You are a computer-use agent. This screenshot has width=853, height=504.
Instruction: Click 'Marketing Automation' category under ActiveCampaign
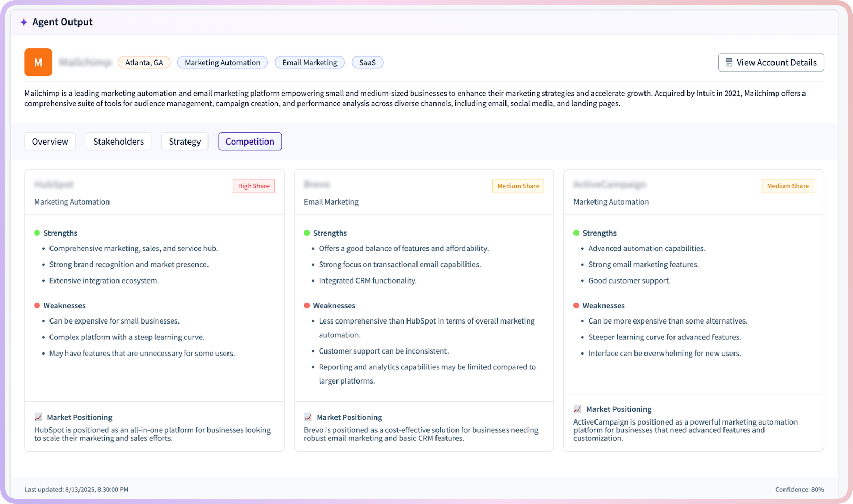click(x=611, y=202)
